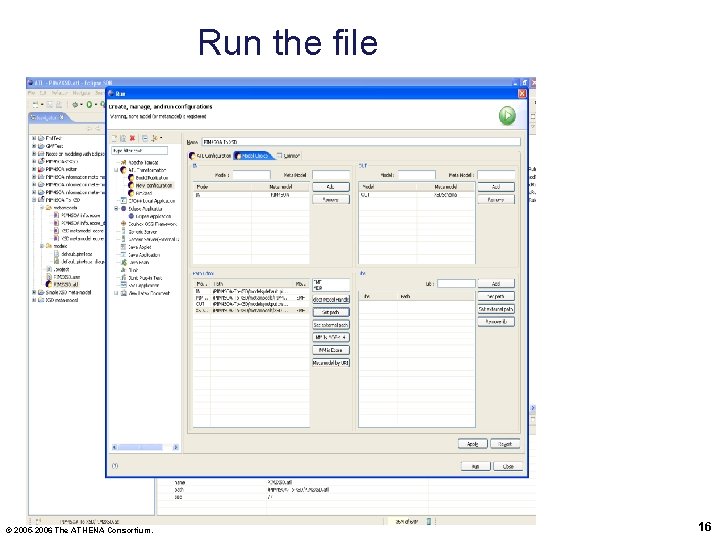720x540 pixels.
Task: Delete selected configuration with red X icon
Action: [132, 138]
